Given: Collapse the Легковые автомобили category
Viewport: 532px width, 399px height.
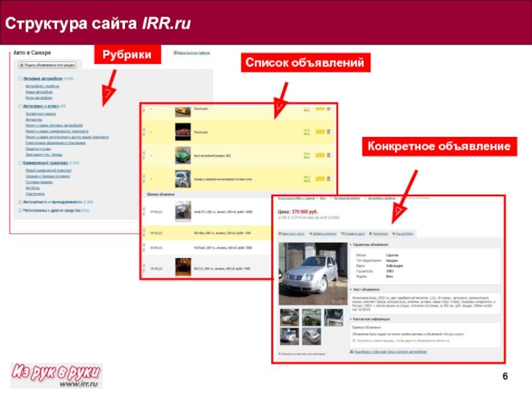Looking at the screenshot, I should click(x=20, y=78).
